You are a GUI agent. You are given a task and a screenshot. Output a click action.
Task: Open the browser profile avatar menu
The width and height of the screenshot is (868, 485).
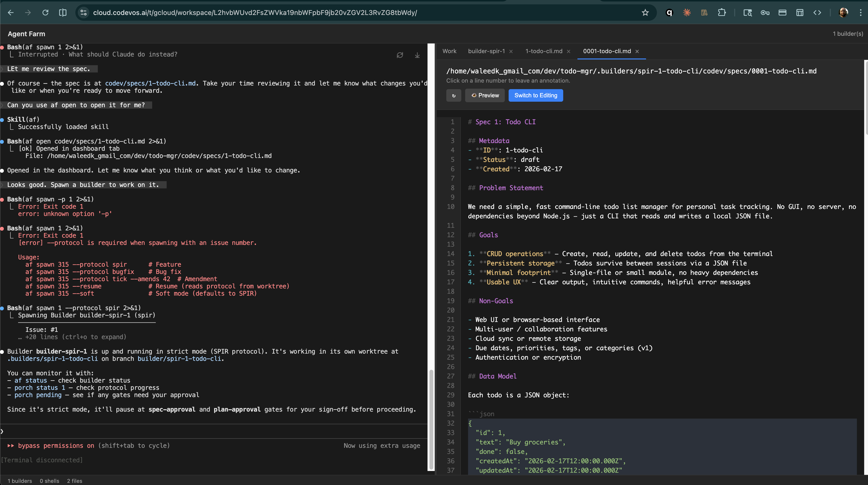click(x=844, y=13)
